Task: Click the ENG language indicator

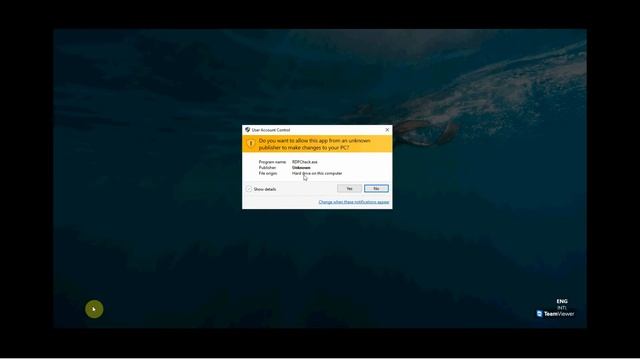Action: tap(562, 301)
